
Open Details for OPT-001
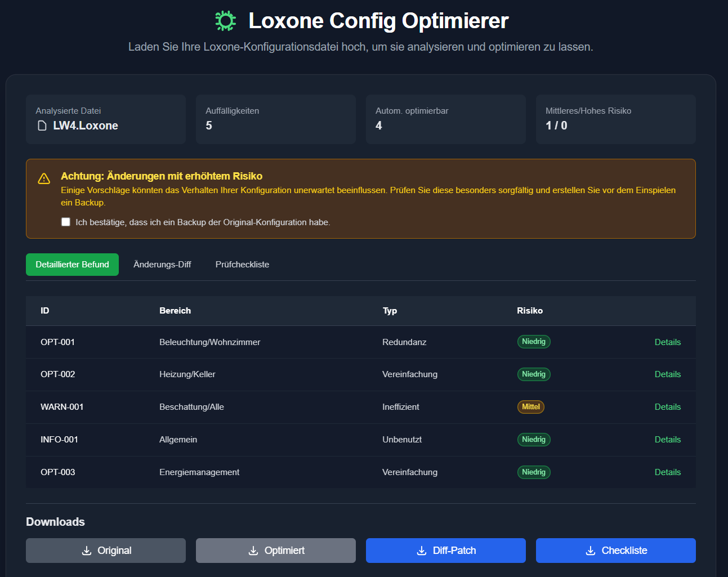pyautogui.click(x=668, y=342)
